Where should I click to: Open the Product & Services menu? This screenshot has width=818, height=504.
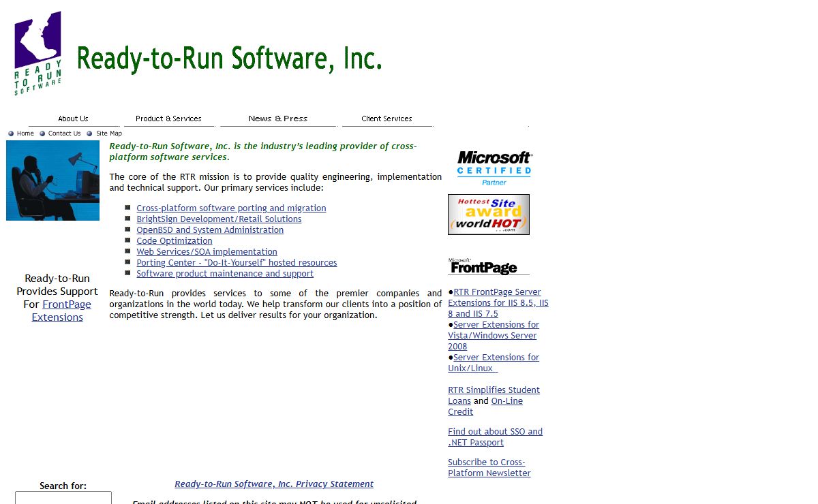pyautogui.click(x=168, y=119)
